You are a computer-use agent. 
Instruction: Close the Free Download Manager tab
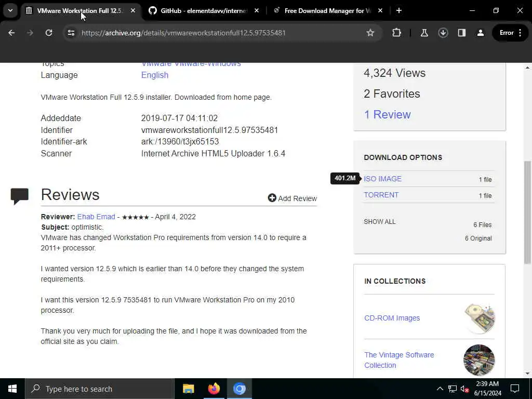point(380,11)
